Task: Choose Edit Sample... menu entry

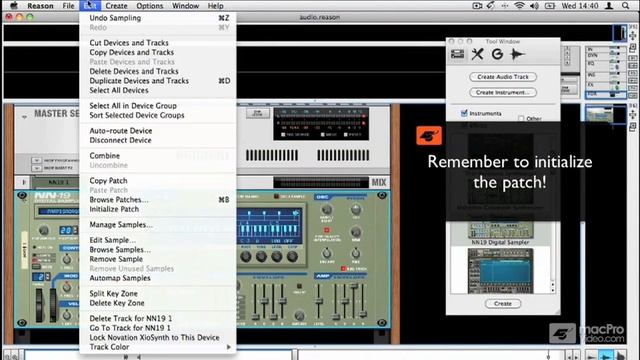Action: (158, 240)
